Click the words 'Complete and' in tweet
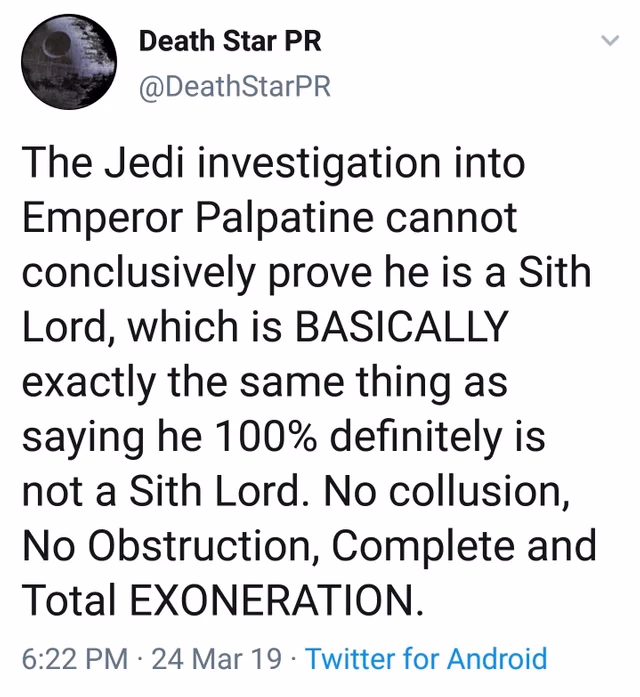Viewport: 640px width, 697px height. click(x=464, y=546)
